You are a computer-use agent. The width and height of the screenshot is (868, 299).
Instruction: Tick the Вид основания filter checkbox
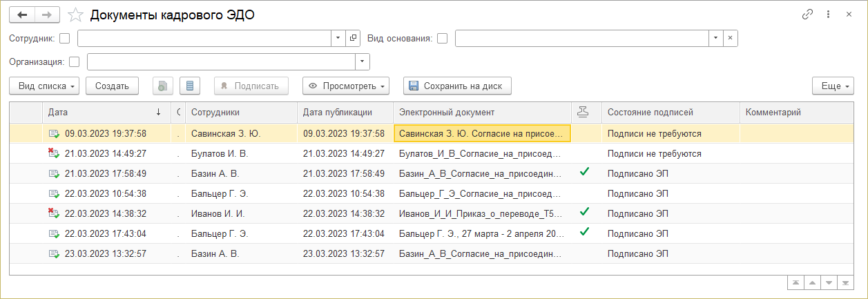pos(443,39)
